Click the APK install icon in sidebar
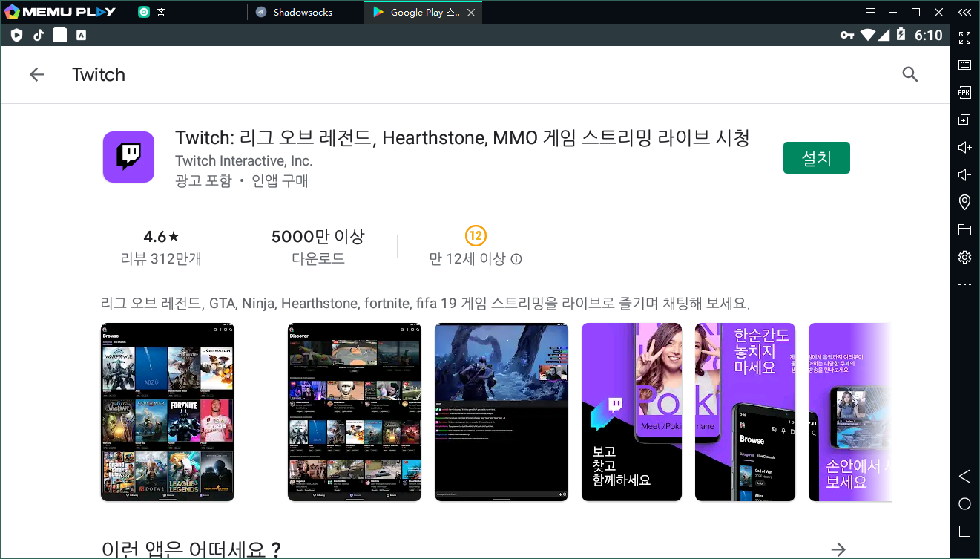 click(x=964, y=93)
